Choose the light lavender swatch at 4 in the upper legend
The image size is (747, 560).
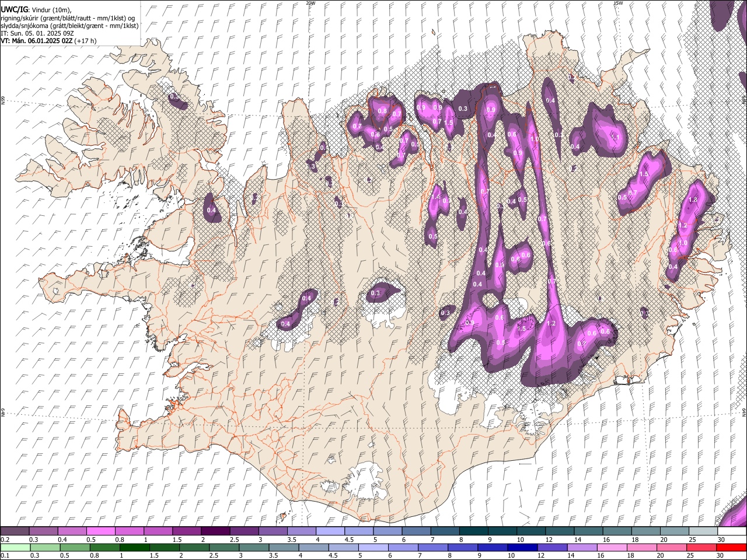(330, 531)
